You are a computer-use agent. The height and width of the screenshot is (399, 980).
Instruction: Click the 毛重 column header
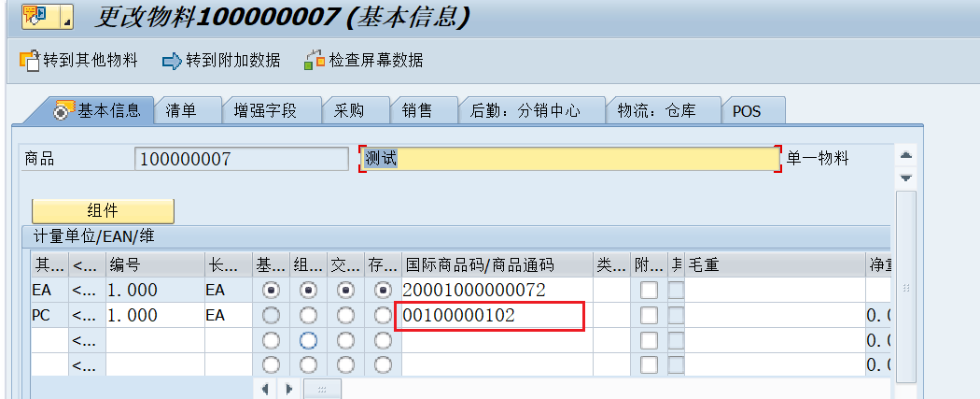coord(775,265)
